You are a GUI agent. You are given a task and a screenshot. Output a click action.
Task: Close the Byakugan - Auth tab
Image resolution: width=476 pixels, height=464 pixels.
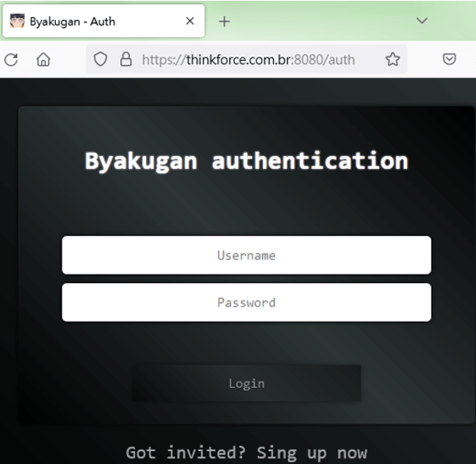pyautogui.click(x=190, y=21)
